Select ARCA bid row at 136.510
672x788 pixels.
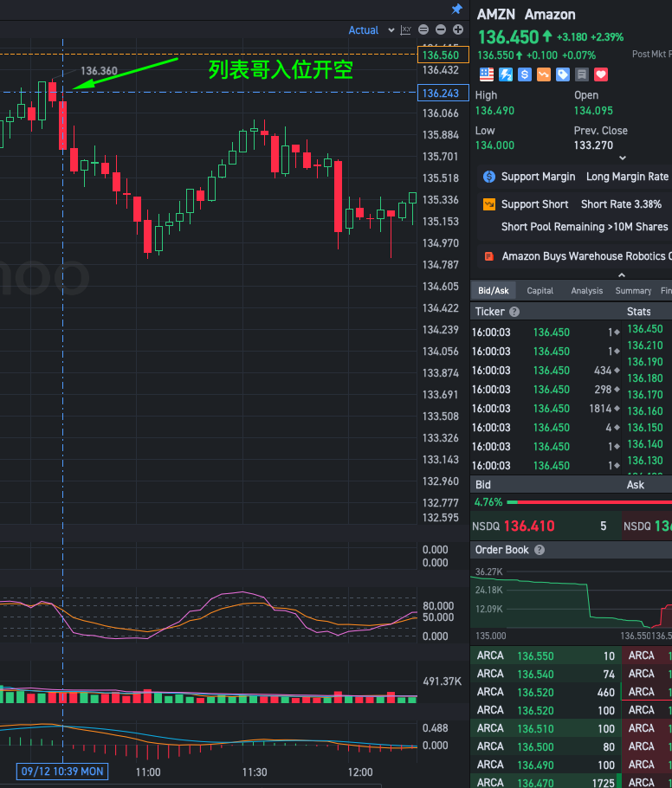click(x=546, y=729)
